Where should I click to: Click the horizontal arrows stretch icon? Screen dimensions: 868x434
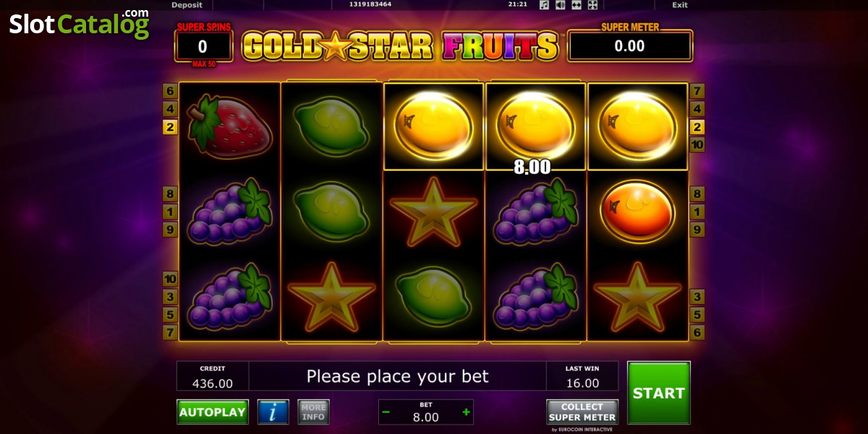tap(576, 5)
